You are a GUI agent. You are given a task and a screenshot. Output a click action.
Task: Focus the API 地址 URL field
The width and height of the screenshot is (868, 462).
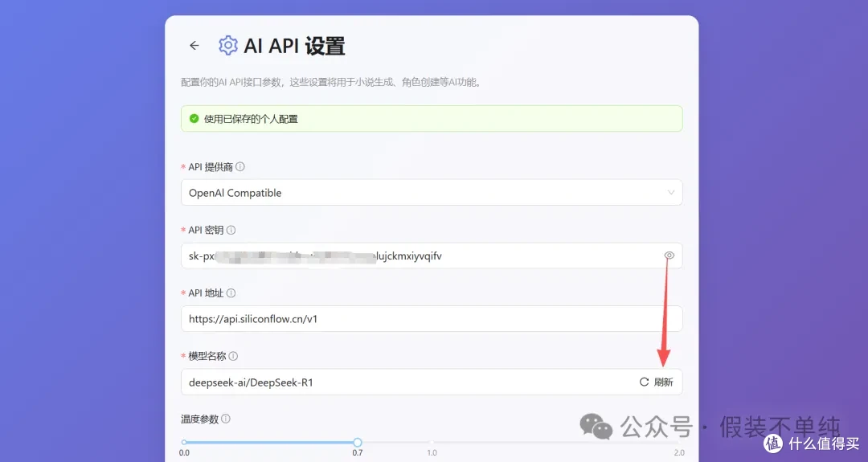click(432, 319)
